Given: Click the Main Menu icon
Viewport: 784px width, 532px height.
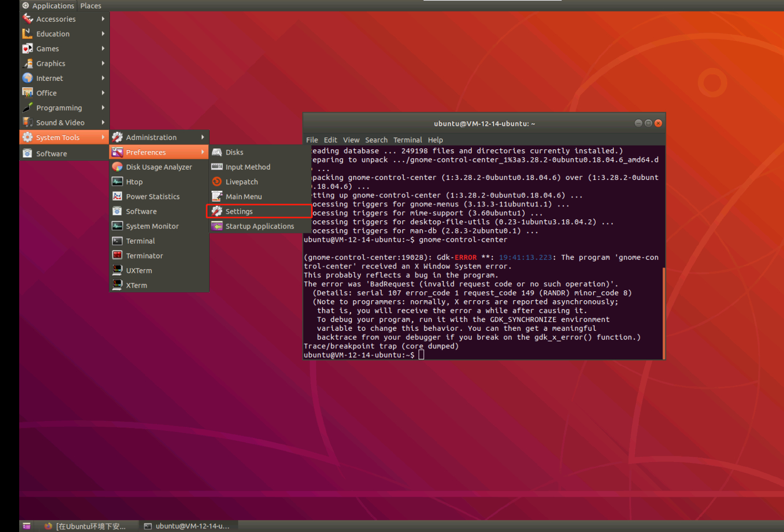Looking at the screenshot, I should click(217, 196).
